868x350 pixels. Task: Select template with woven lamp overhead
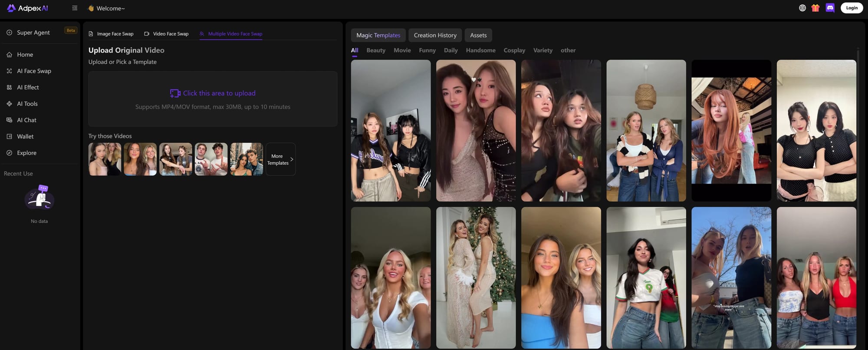point(646,131)
